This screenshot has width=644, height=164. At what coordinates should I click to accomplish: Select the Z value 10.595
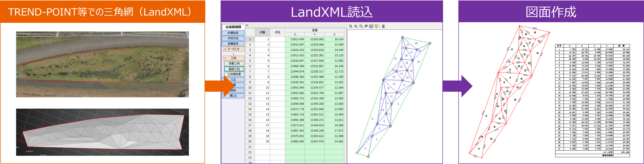tap(335, 115)
